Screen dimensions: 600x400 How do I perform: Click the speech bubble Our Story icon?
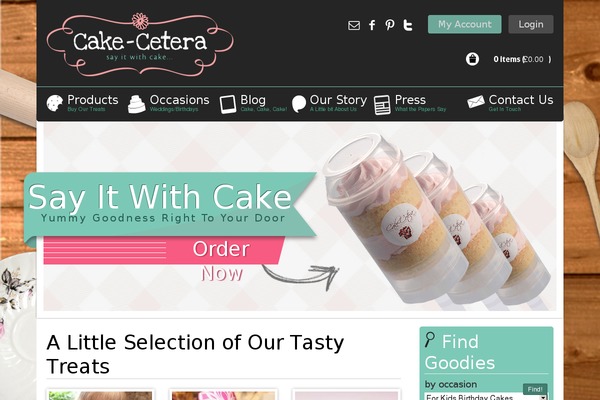pos(299,104)
